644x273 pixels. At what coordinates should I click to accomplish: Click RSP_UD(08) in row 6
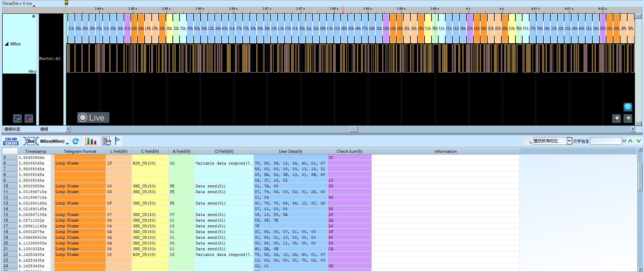pos(144,163)
